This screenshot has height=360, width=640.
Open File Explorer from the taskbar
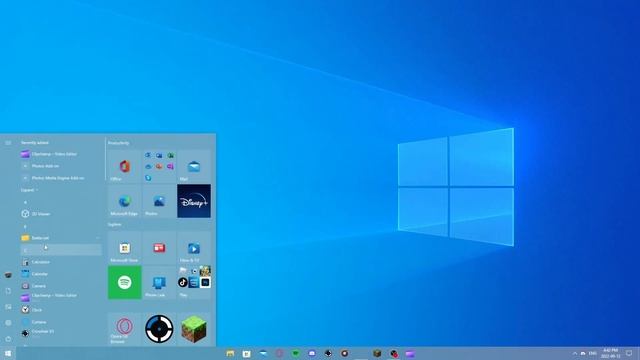point(231,353)
